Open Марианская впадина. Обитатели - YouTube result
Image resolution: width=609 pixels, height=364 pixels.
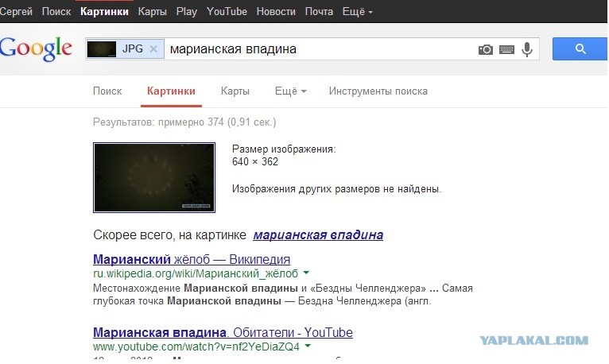point(223,332)
